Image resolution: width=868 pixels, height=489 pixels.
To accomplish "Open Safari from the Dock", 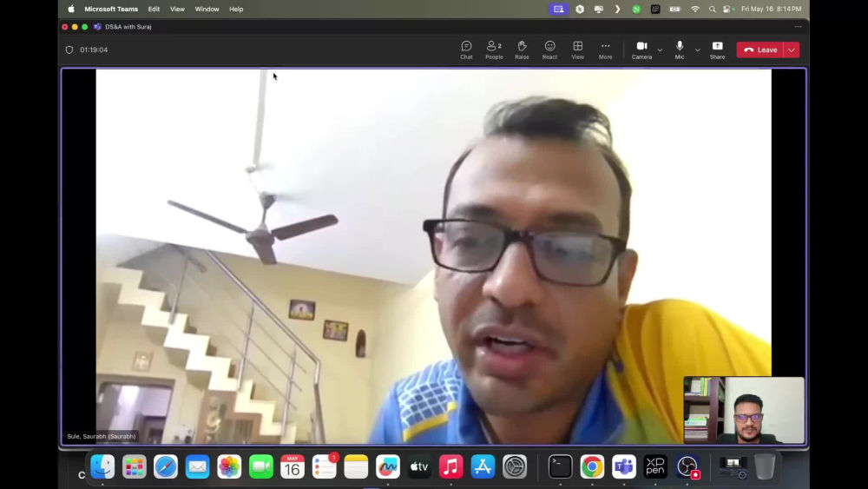I will 166,466.
